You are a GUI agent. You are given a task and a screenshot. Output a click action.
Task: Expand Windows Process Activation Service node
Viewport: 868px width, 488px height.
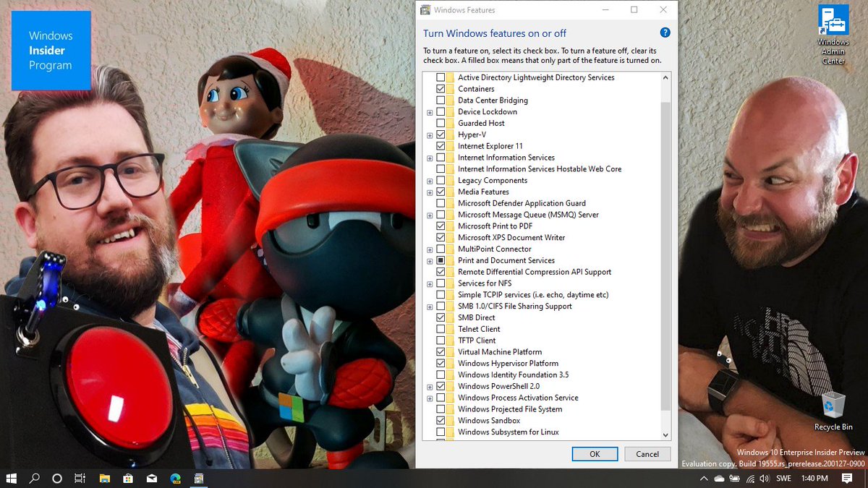click(x=430, y=398)
